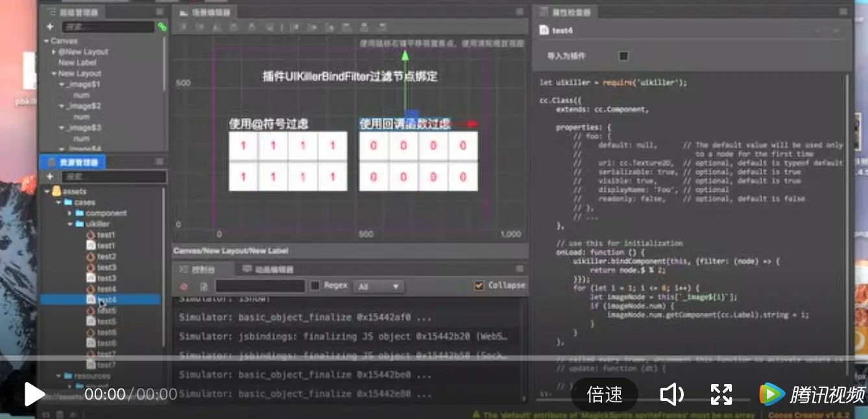Open the resources folder
868x419 pixels.
(x=87, y=376)
